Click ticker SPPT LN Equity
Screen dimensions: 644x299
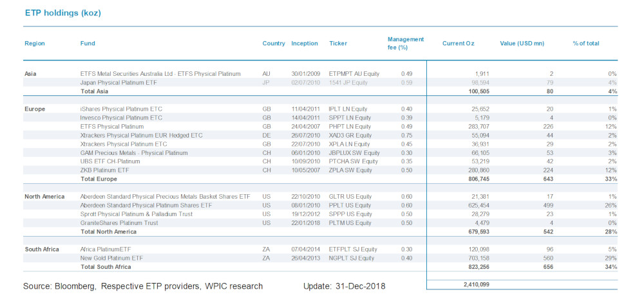pos(349,118)
